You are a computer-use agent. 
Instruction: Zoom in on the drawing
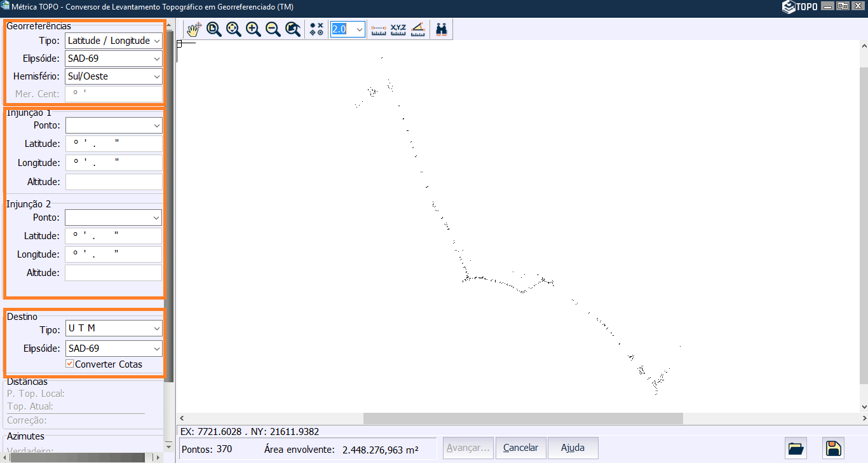pos(253,29)
